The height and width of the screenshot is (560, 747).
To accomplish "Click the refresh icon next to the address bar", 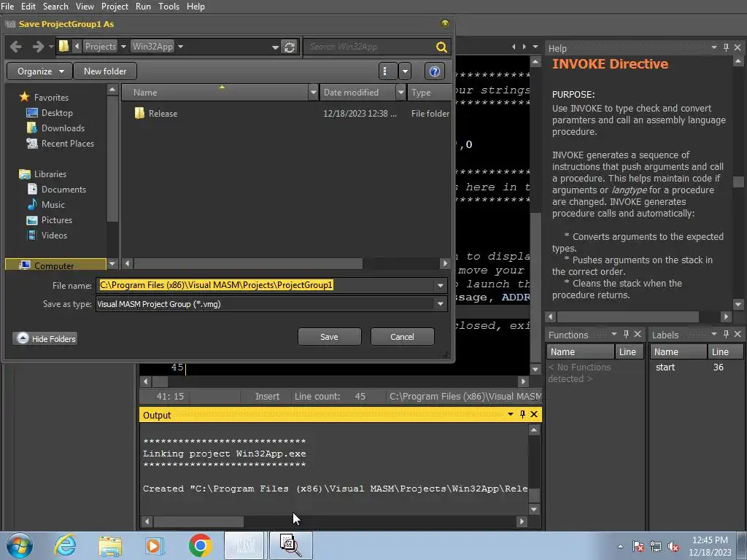I will [289, 47].
